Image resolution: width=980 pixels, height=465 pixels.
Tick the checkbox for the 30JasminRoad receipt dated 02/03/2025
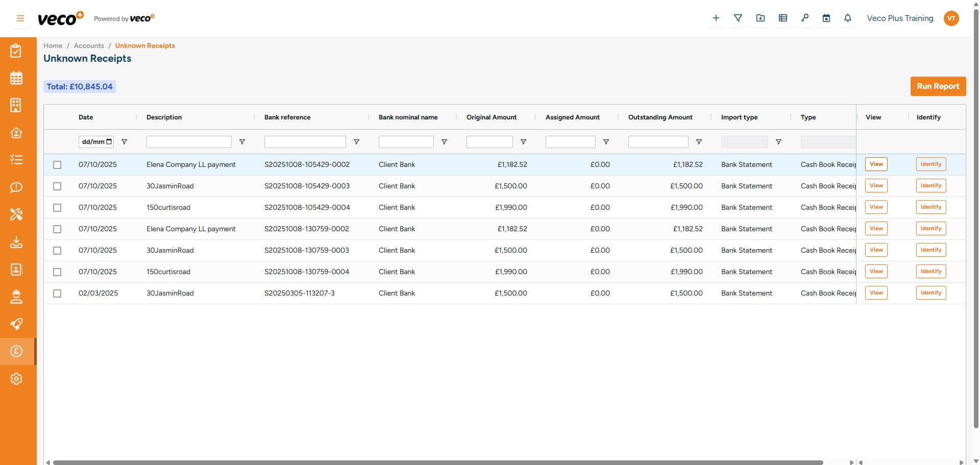(57, 293)
